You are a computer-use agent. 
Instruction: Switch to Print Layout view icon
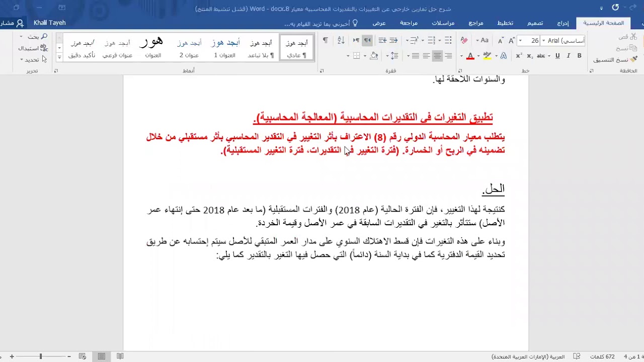[x=102, y=356]
